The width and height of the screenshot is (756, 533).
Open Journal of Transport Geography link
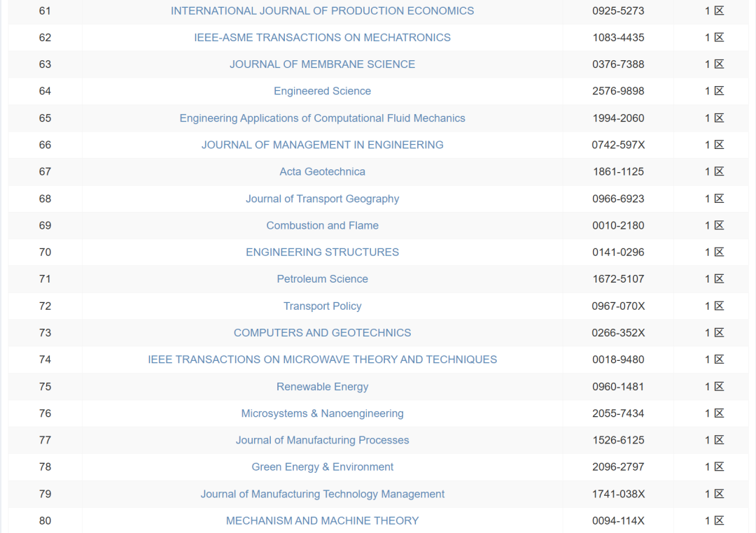(322, 199)
